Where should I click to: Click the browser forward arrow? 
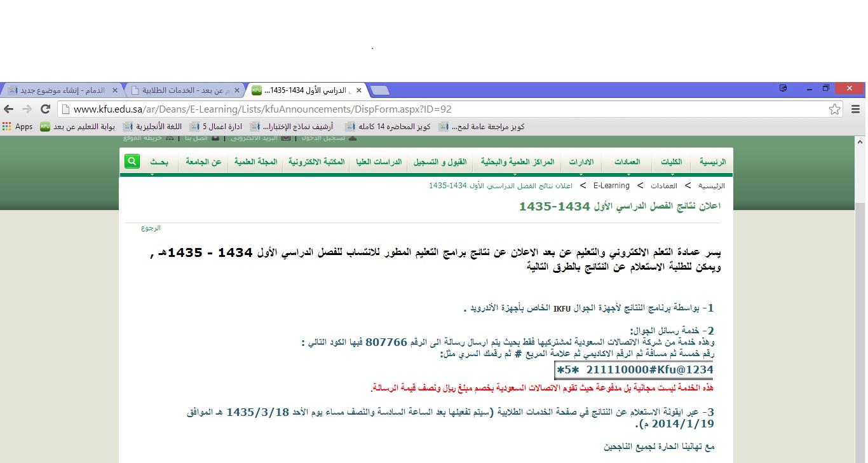pos(27,109)
